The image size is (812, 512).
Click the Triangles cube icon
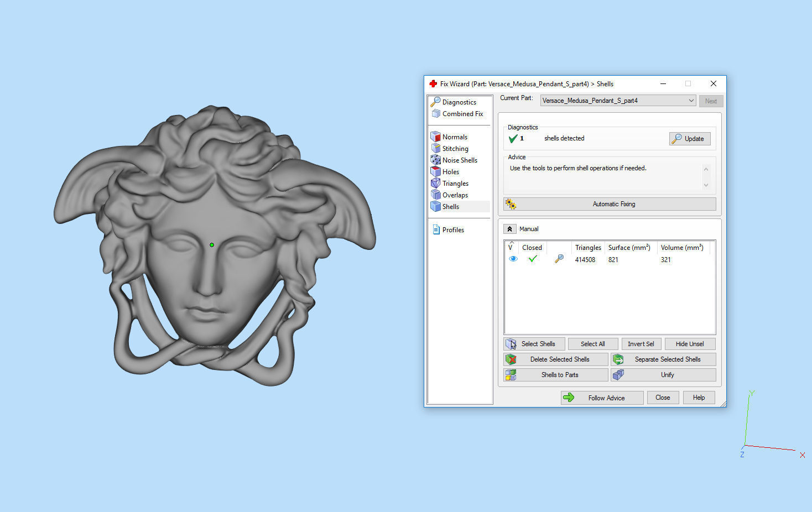tap(436, 183)
